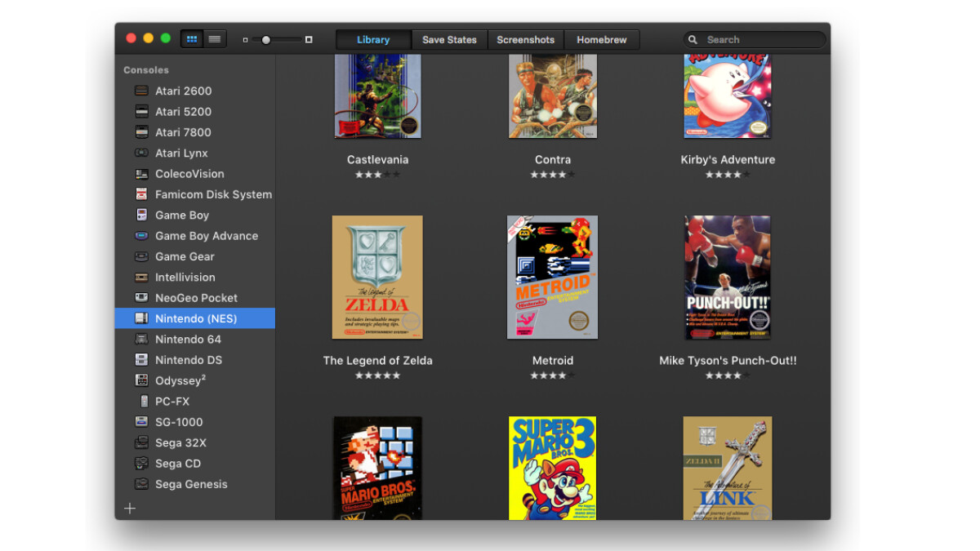Select the Nintendo 64 console icon
This screenshot has height=551, width=980.
coord(142,340)
